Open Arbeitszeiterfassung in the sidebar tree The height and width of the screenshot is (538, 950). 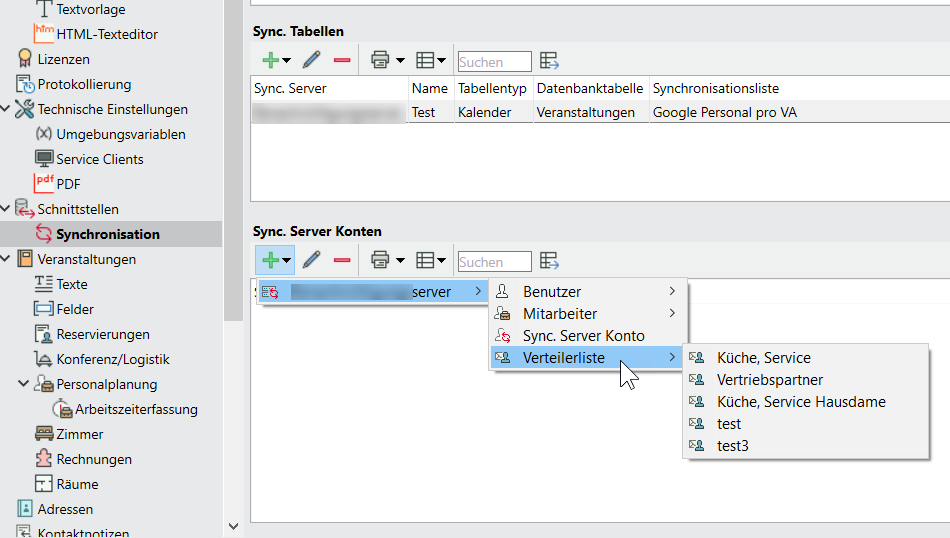point(136,409)
